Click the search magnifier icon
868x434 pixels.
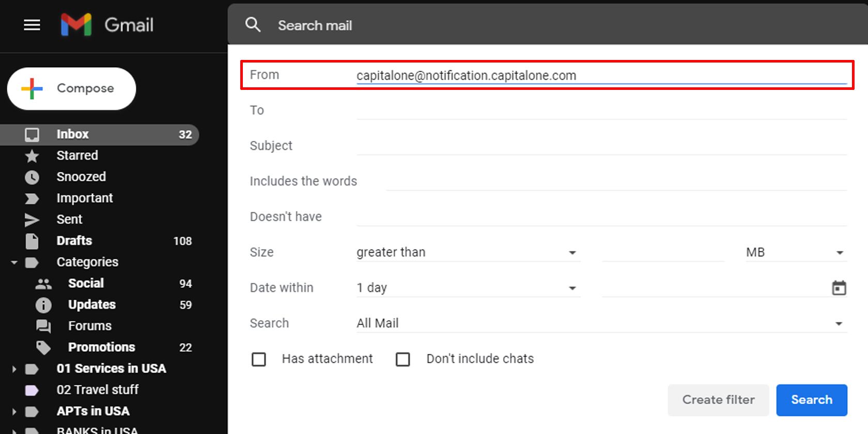253,24
